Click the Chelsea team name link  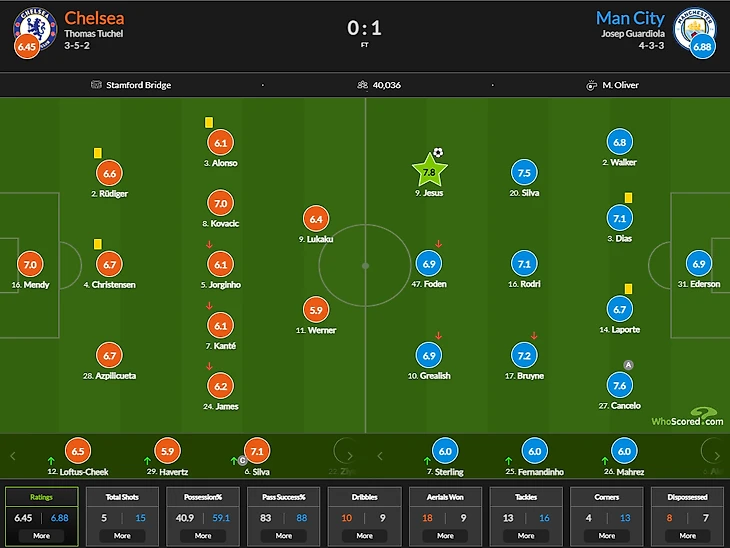pos(94,18)
